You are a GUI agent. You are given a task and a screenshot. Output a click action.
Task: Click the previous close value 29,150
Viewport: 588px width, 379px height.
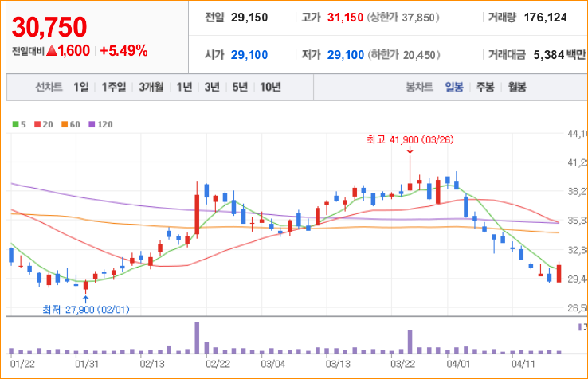[249, 18]
